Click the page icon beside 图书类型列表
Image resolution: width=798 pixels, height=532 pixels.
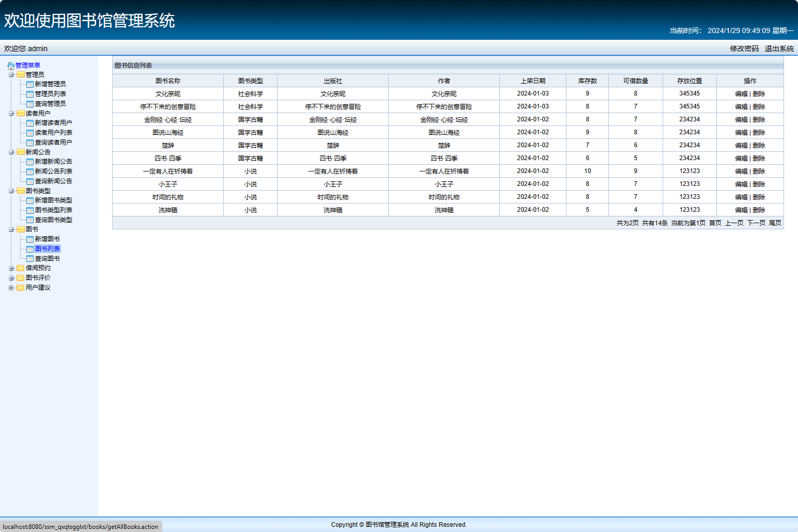(30, 210)
